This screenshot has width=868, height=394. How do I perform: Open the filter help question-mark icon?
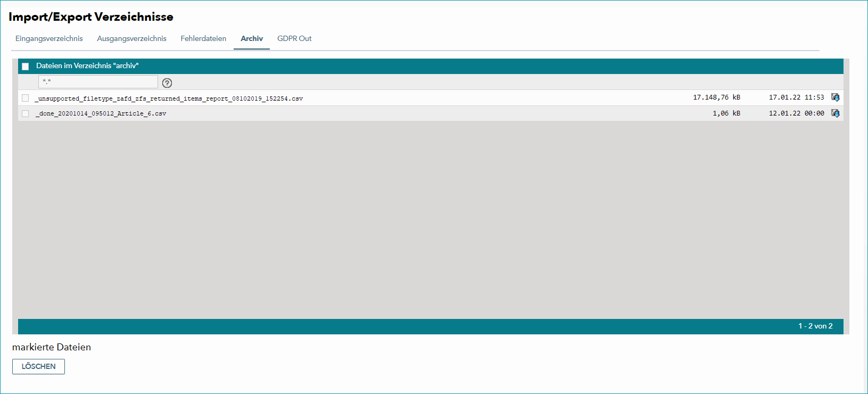point(167,83)
